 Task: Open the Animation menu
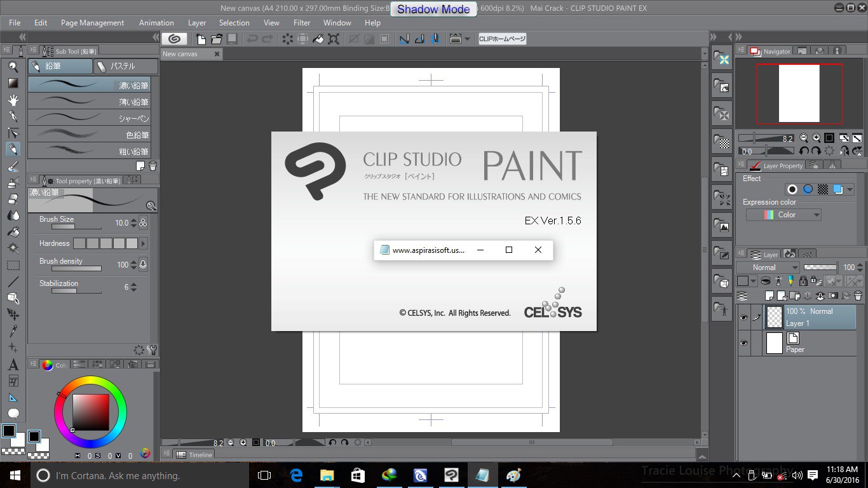[156, 22]
